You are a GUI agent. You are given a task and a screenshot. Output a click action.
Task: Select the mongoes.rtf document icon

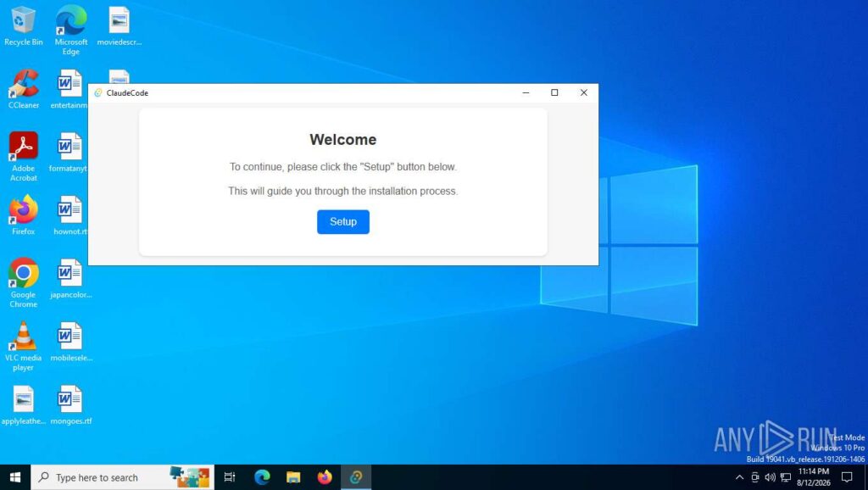tap(70, 404)
